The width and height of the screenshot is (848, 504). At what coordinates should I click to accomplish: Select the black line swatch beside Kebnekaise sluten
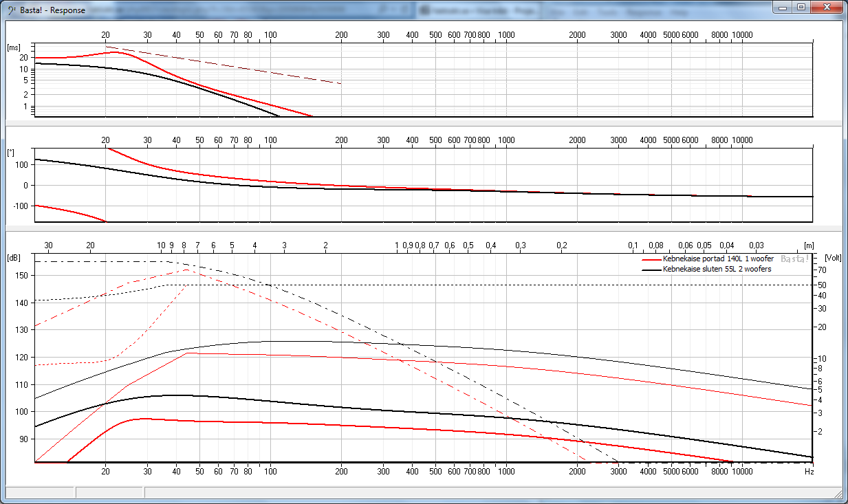click(x=651, y=270)
